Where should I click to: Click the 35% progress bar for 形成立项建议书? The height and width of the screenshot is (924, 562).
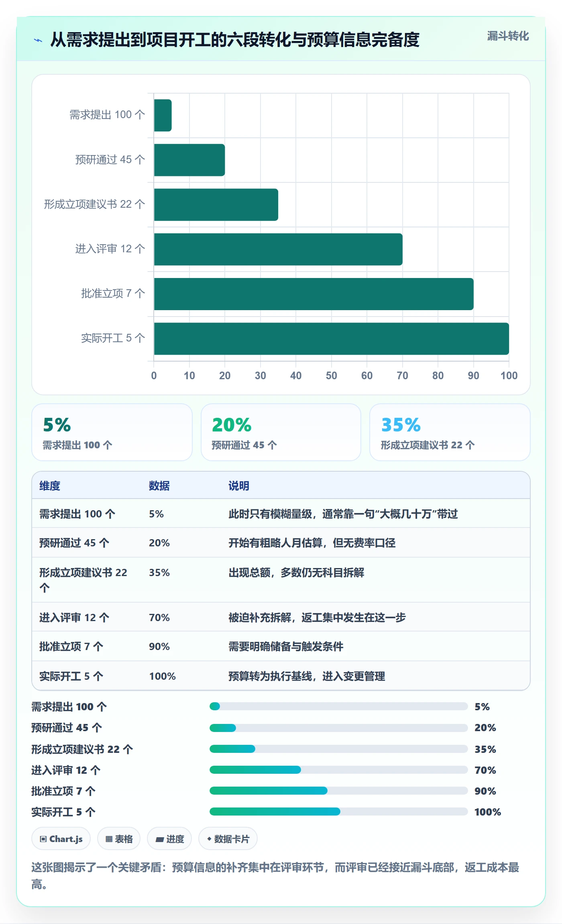point(338,749)
